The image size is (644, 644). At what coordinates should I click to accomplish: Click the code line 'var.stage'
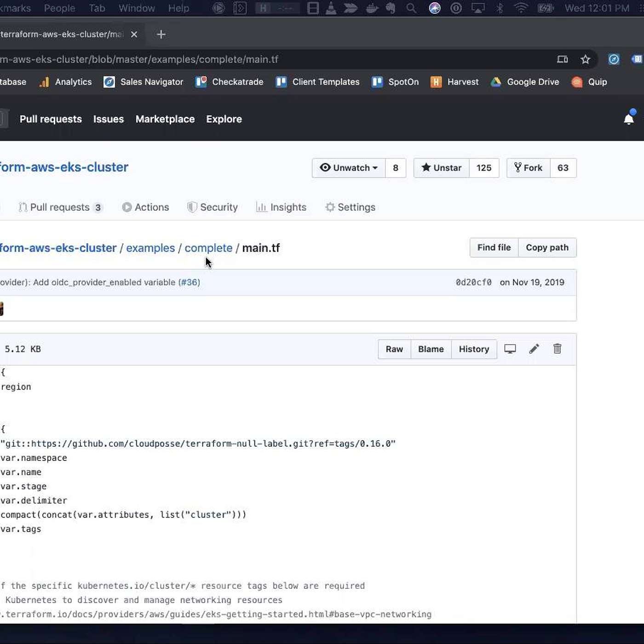23,486
